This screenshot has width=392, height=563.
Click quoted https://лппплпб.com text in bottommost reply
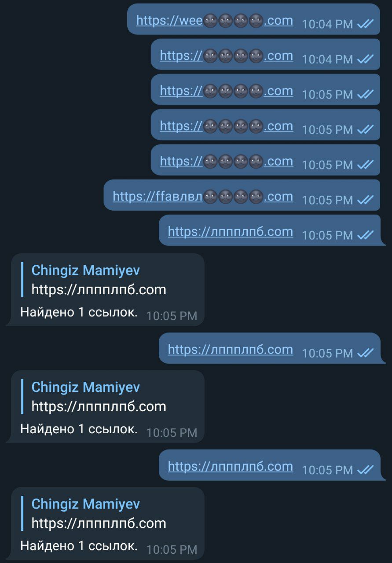coord(99,523)
